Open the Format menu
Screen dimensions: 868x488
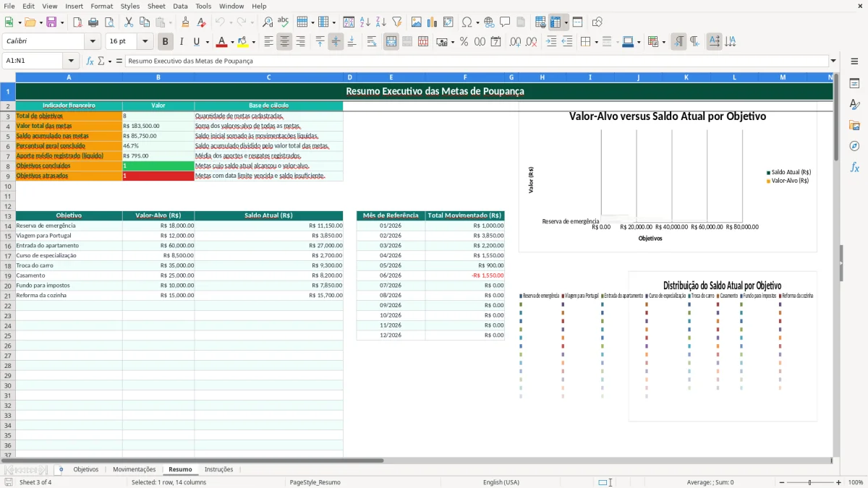pyautogui.click(x=101, y=6)
